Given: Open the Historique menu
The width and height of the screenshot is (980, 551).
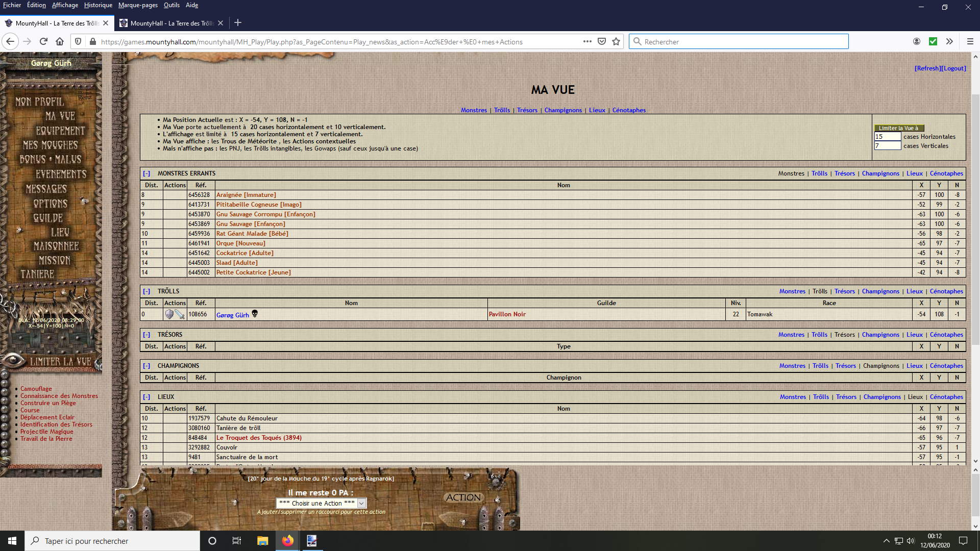Looking at the screenshot, I should [x=98, y=5].
